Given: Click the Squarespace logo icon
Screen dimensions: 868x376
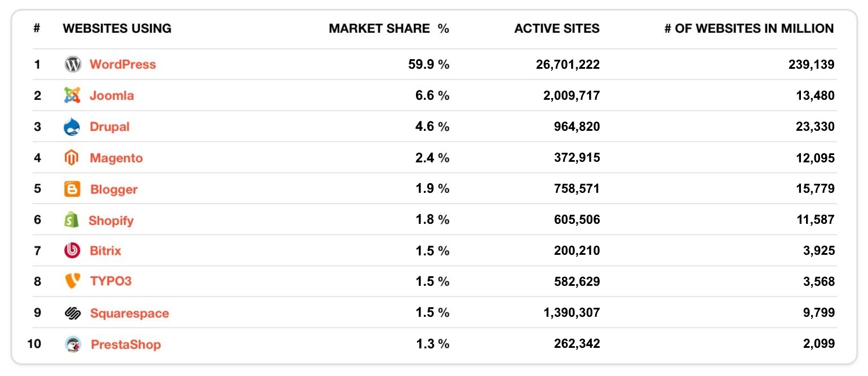Looking at the screenshot, I should (73, 313).
